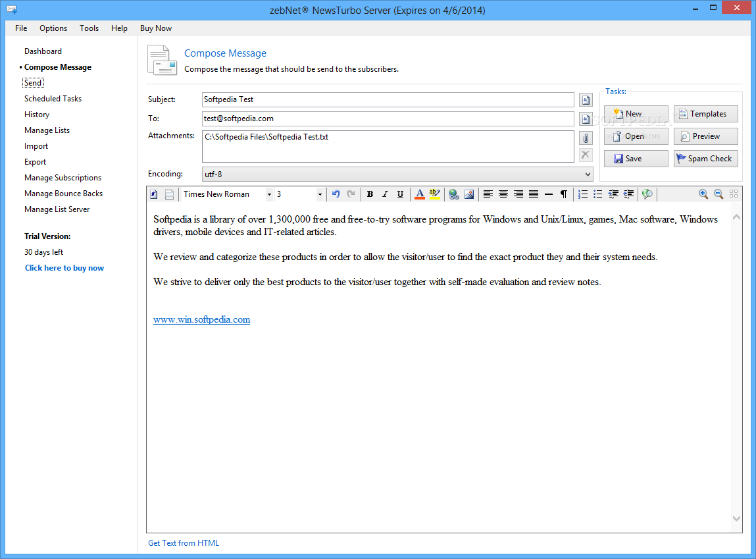Zoom out of the editor

718,194
